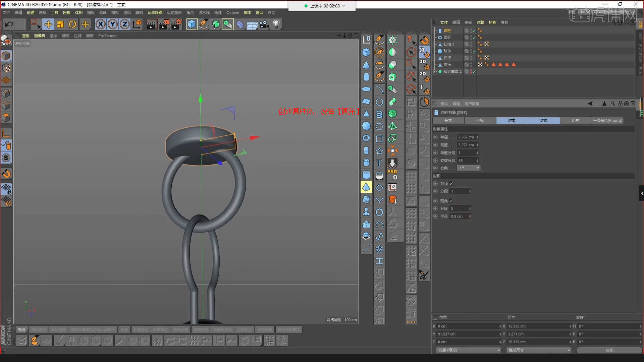Click the PSR reset icon
Screen dimensions: 644x362
[x=392, y=175]
